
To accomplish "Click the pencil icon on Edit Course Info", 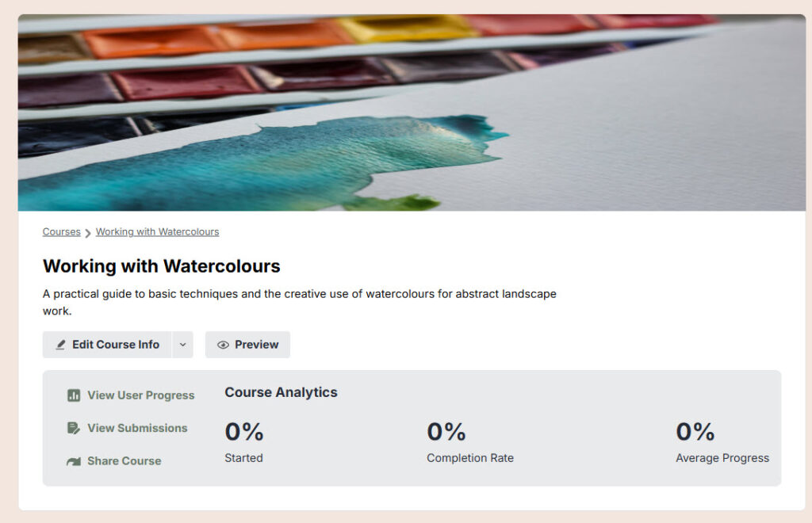I will pos(61,345).
